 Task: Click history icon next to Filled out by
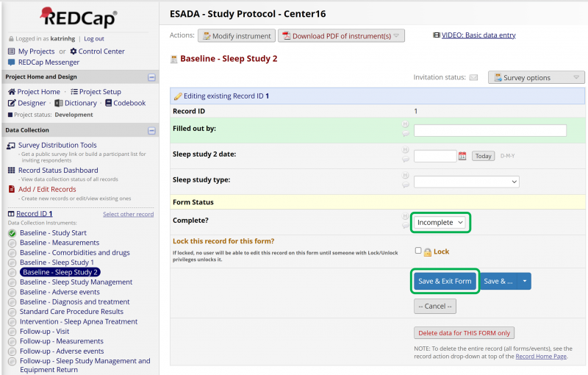pyautogui.click(x=405, y=125)
